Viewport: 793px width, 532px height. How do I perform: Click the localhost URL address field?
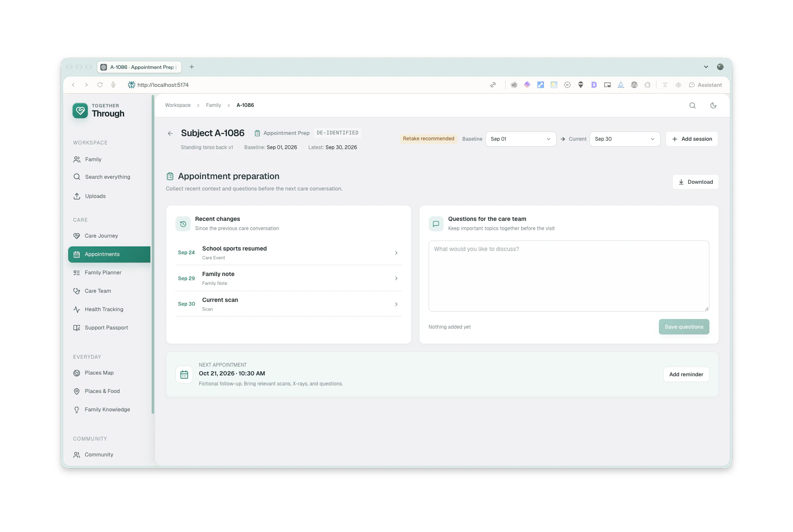pyautogui.click(x=163, y=85)
